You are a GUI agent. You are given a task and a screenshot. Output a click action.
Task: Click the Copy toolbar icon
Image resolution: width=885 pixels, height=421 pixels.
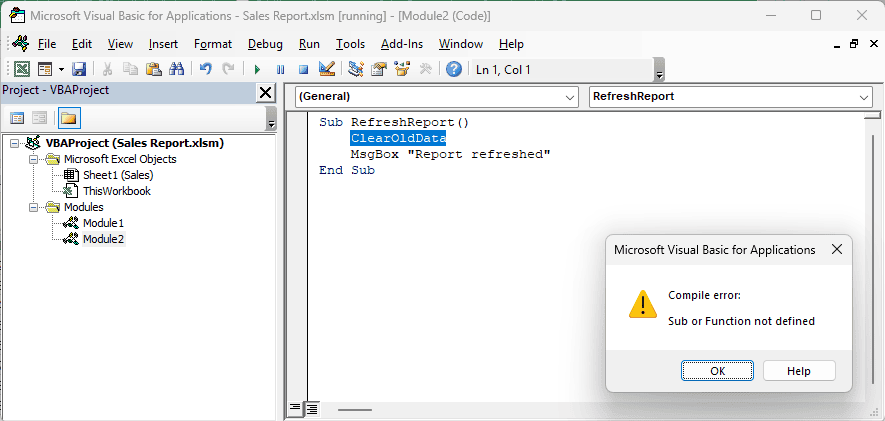[x=130, y=69]
